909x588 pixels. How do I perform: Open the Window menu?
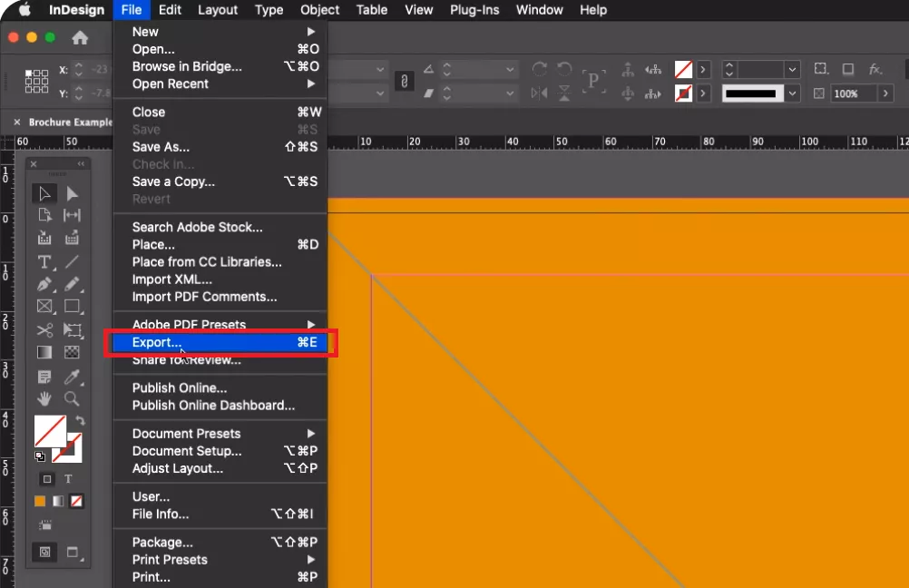(x=539, y=10)
